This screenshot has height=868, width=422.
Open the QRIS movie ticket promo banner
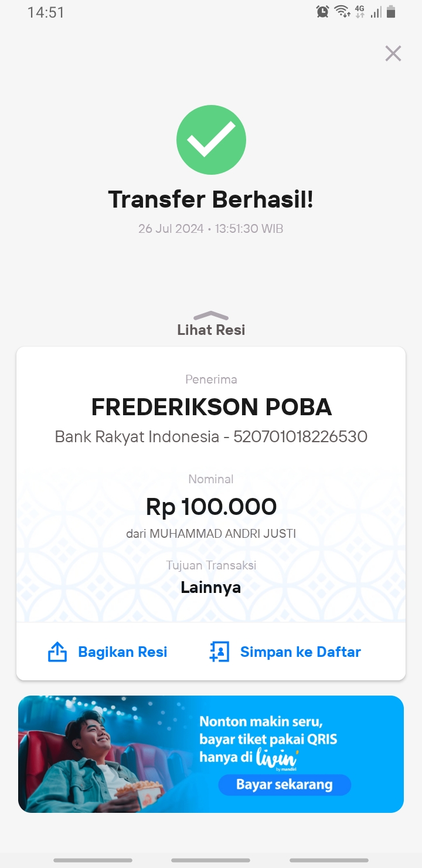click(x=211, y=754)
